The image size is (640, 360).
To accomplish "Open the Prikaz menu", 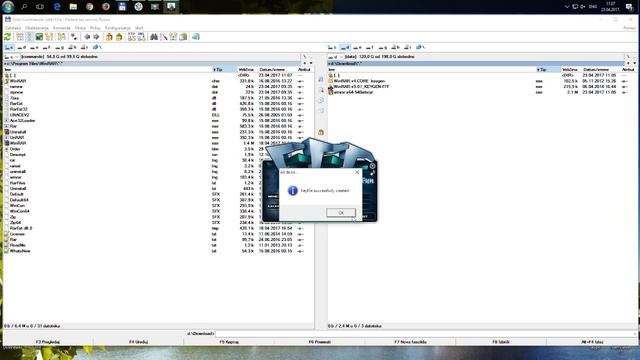I will 95,28.
